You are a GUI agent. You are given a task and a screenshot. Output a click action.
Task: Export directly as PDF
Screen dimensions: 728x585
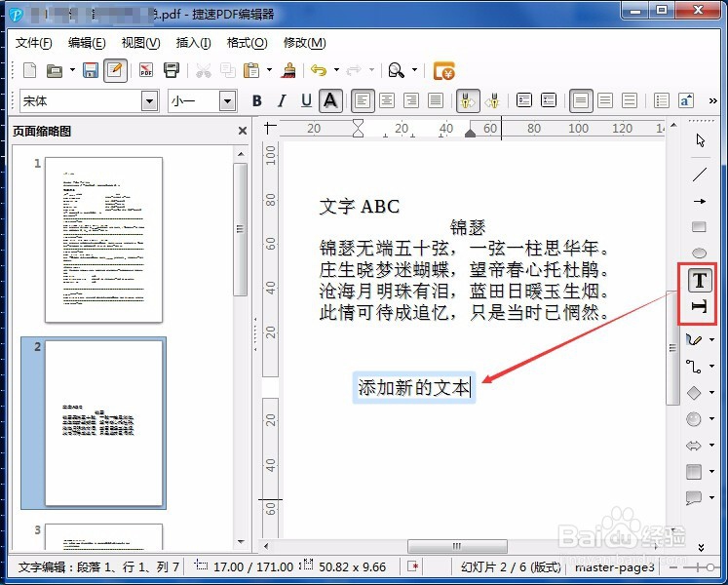point(147,70)
